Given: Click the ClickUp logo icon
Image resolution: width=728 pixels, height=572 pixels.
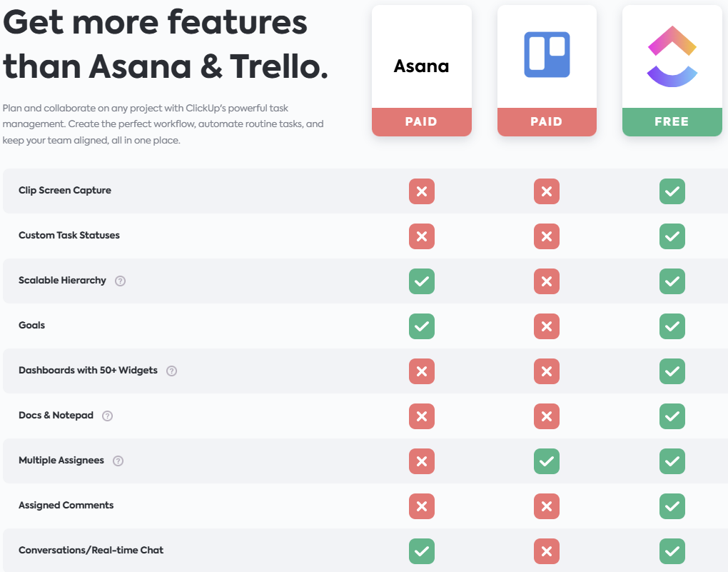Looking at the screenshot, I should (x=672, y=56).
